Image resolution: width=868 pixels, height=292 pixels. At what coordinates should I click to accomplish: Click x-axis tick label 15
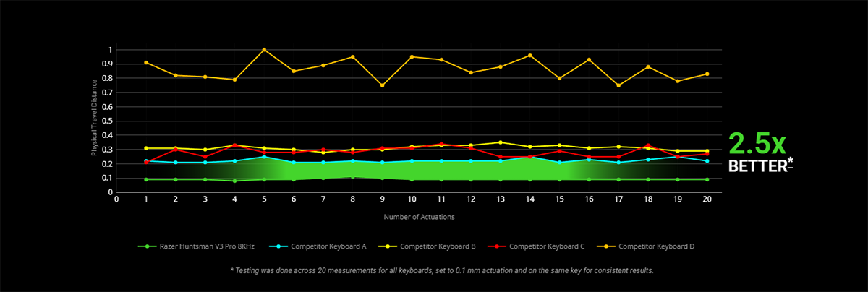click(x=559, y=199)
